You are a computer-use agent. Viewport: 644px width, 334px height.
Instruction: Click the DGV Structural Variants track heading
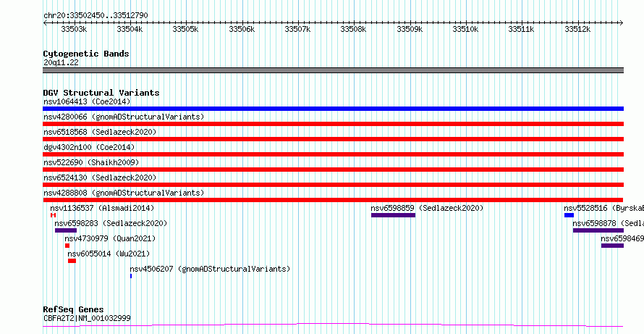[x=101, y=93]
